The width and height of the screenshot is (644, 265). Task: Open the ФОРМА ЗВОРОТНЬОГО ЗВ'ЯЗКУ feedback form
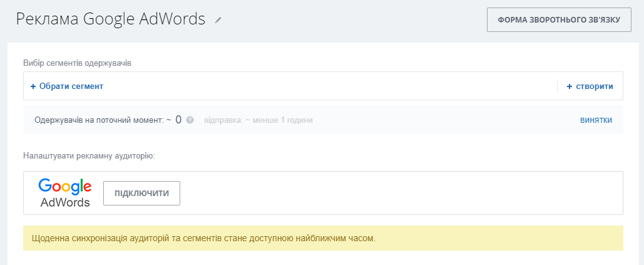click(559, 19)
